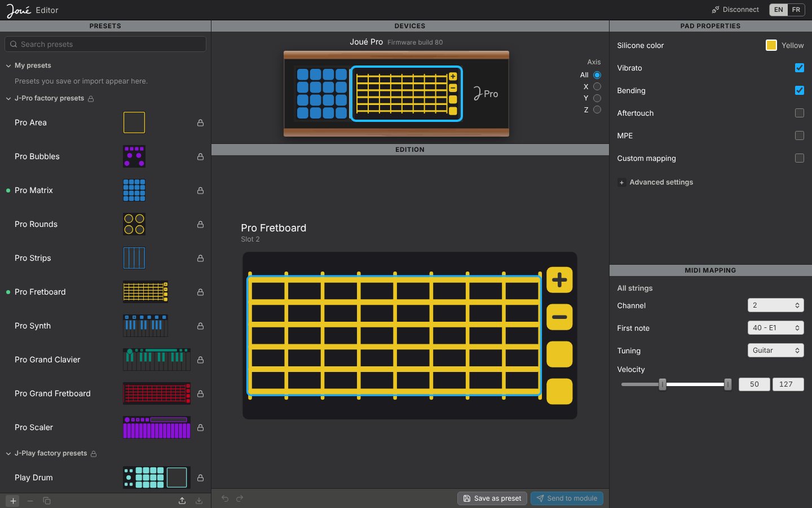
Task: Toggle the Bending checkbox
Action: click(799, 90)
